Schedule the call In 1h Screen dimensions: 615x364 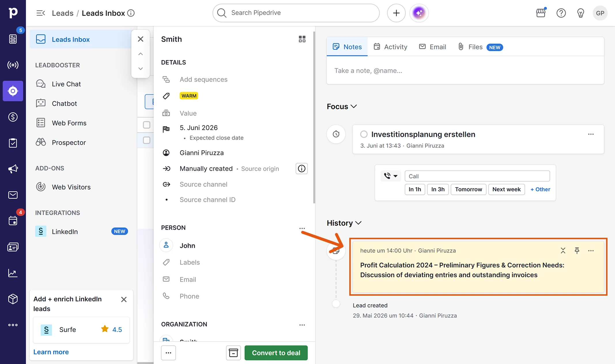(x=415, y=189)
